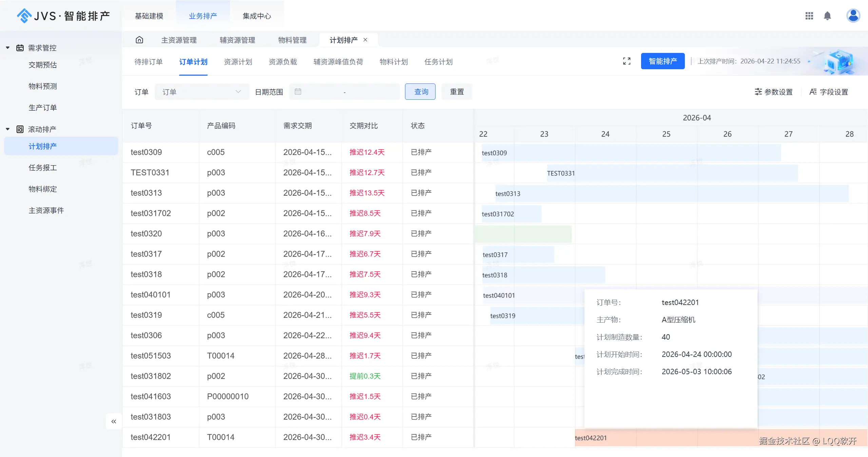Open the user avatar menu
This screenshot has width=868, height=457.
click(x=853, y=16)
